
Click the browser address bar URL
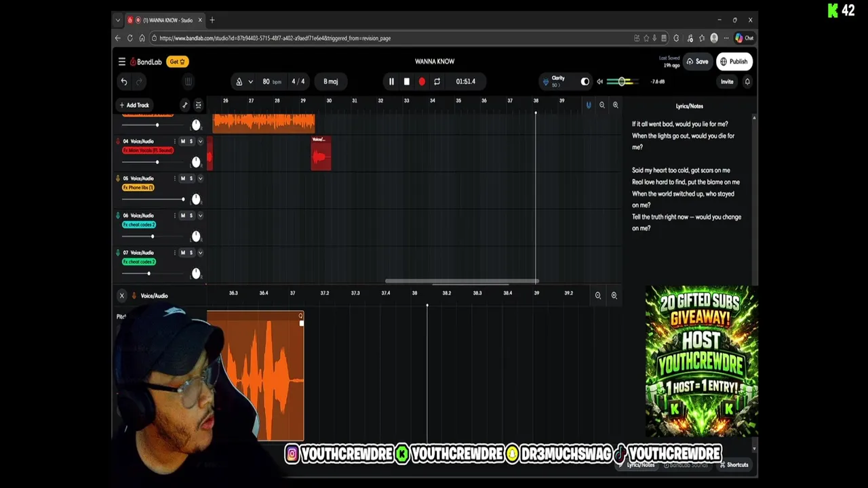pyautogui.click(x=275, y=39)
